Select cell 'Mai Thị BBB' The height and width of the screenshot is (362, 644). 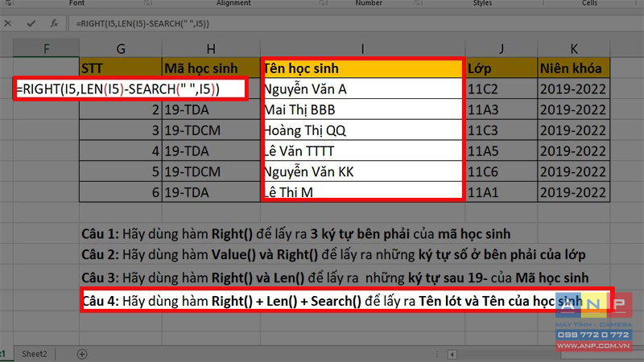click(363, 109)
